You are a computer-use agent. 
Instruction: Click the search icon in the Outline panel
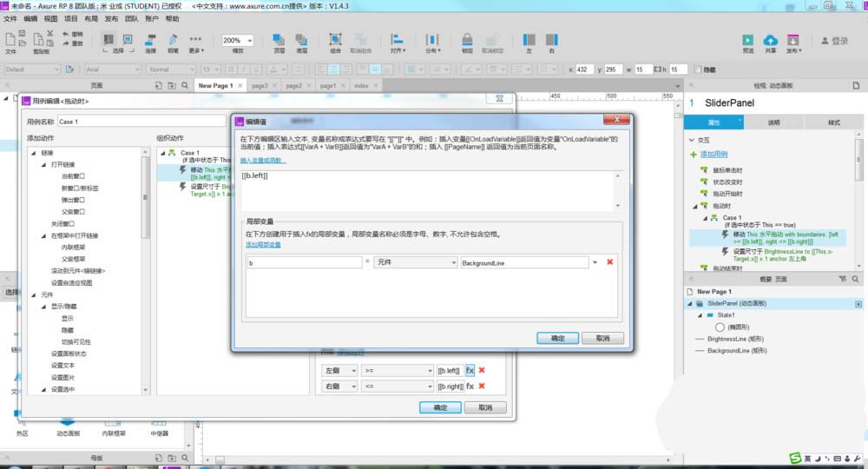[x=856, y=279]
